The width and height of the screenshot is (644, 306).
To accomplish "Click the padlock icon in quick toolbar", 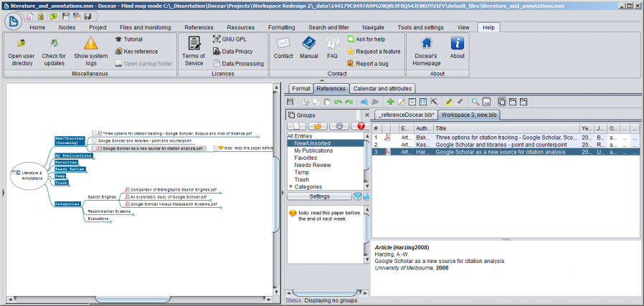I will [x=41, y=16].
